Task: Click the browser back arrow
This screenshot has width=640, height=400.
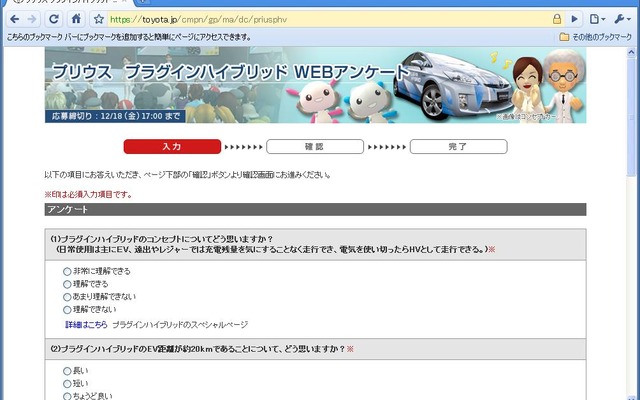Action: pos(14,19)
